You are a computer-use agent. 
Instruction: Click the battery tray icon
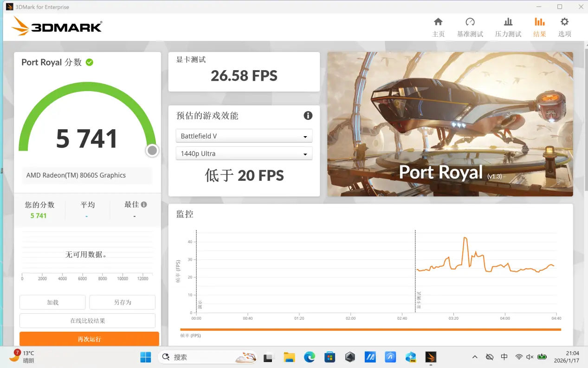tap(542, 357)
